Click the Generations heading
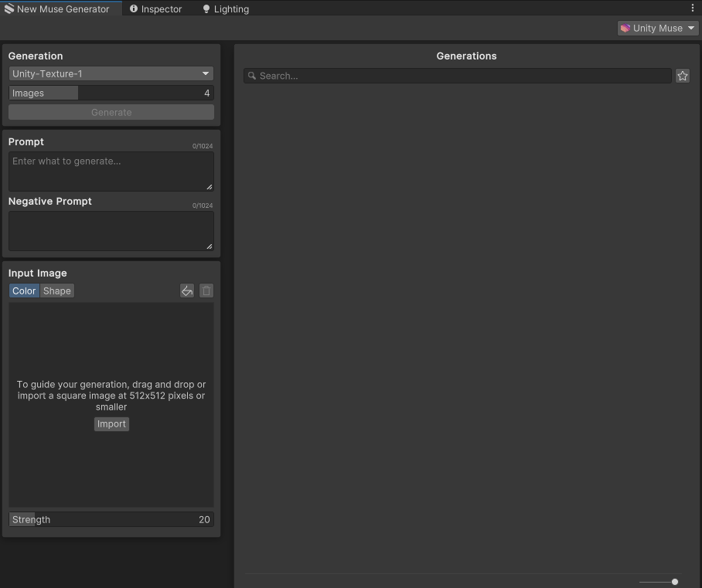Screen dimensions: 702x588 (x=466, y=56)
